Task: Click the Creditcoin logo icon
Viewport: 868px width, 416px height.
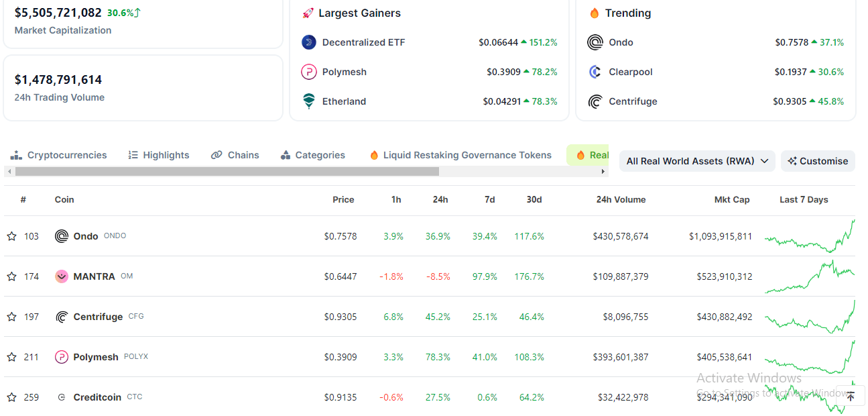Action: click(x=62, y=397)
